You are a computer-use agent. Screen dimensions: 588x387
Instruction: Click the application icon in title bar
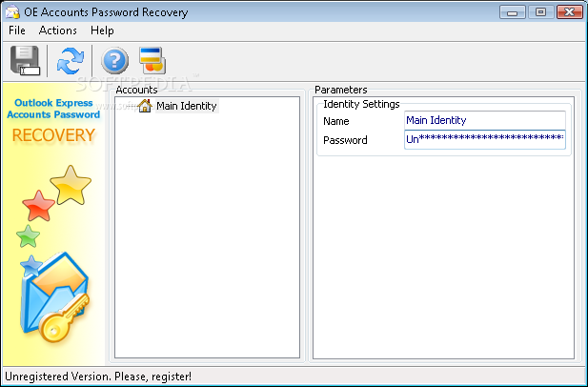tap(12, 12)
